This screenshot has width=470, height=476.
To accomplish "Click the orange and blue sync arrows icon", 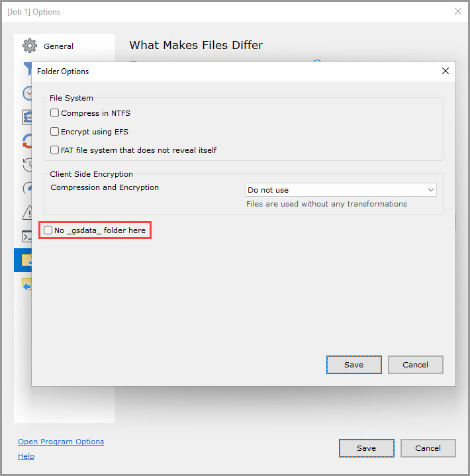I will [x=26, y=141].
